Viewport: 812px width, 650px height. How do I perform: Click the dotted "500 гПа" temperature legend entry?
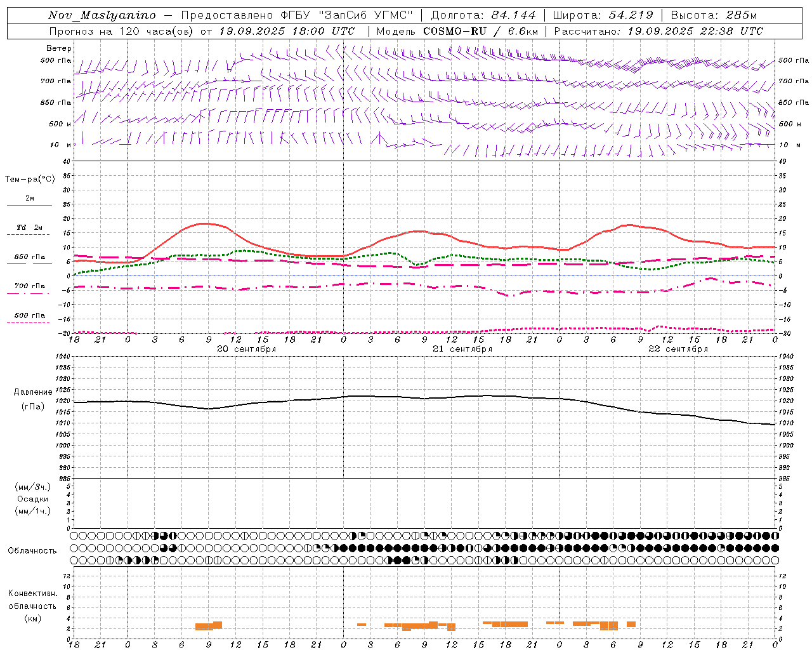(30, 315)
